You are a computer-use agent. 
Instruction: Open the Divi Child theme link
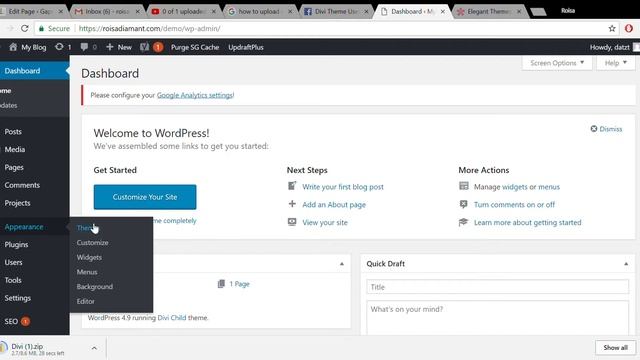pos(172,318)
